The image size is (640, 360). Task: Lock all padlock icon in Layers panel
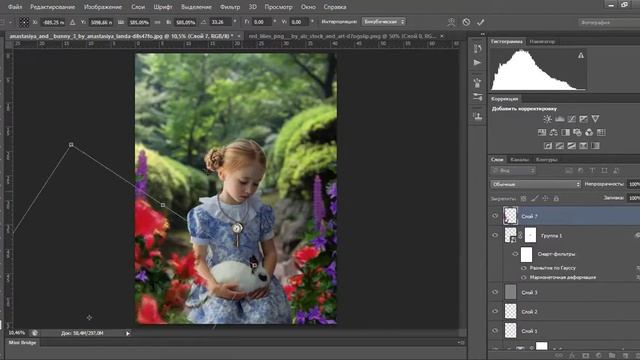coord(556,198)
